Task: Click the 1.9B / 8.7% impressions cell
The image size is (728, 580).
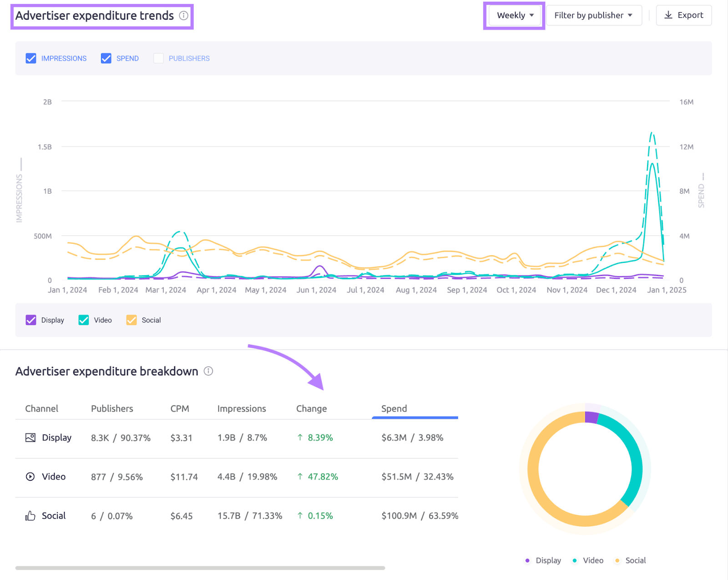Action: pos(242,438)
